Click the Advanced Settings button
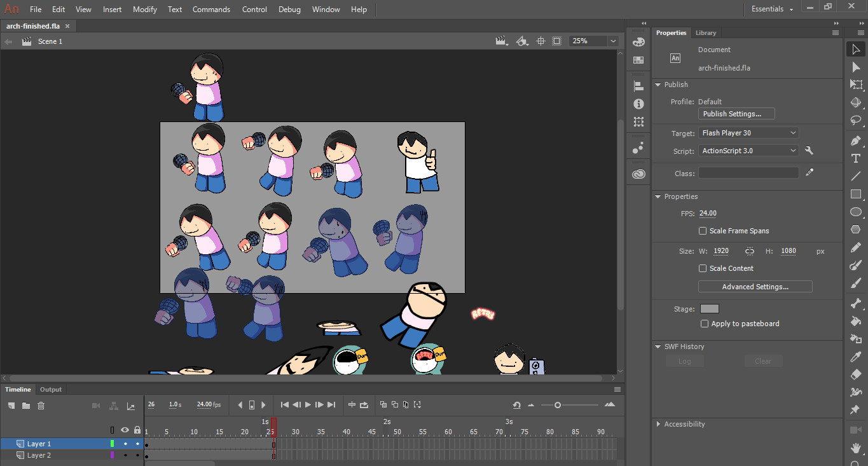Viewport: 868px width, 466px height. [x=755, y=287]
